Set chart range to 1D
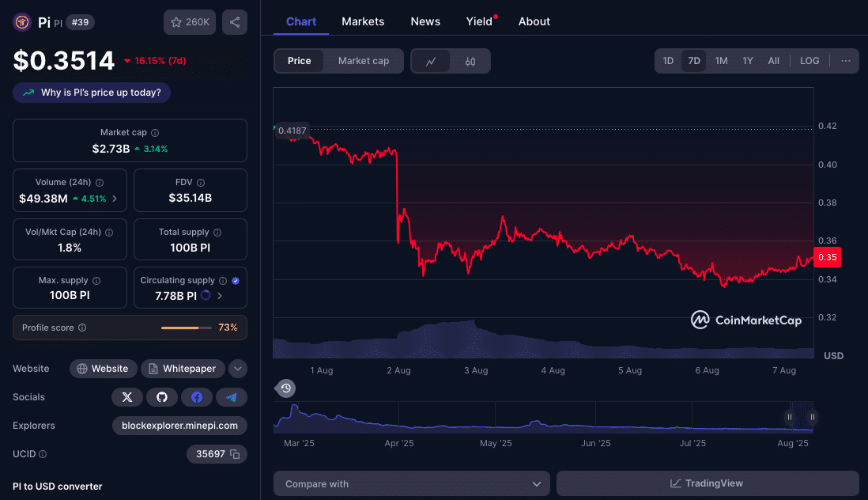This screenshot has width=868, height=500. click(x=668, y=61)
